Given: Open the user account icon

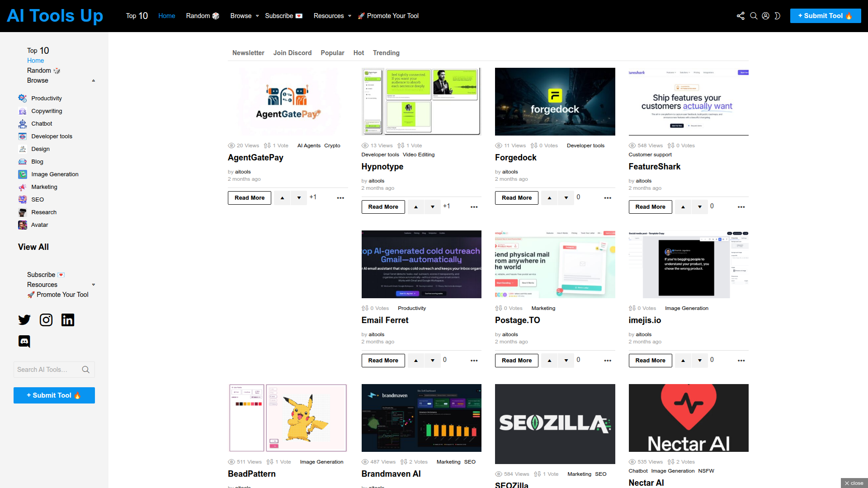Looking at the screenshot, I should click(x=765, y=16).
